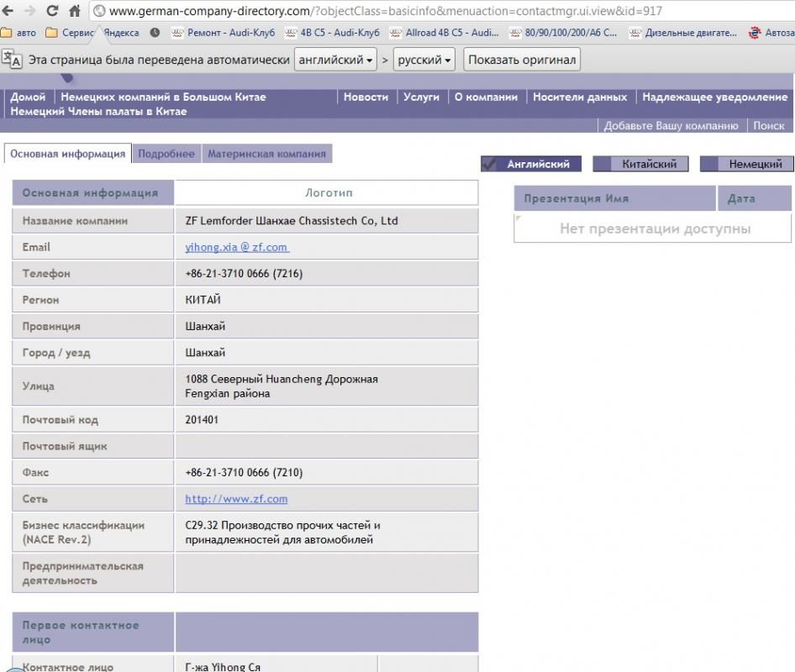Open website link http://www.zf.com
Image resolution: width=795 pixels, height=672 pixels.
click(236, 499)
